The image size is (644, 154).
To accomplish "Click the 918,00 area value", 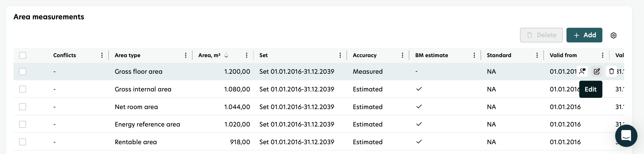I will pos(240,142).
